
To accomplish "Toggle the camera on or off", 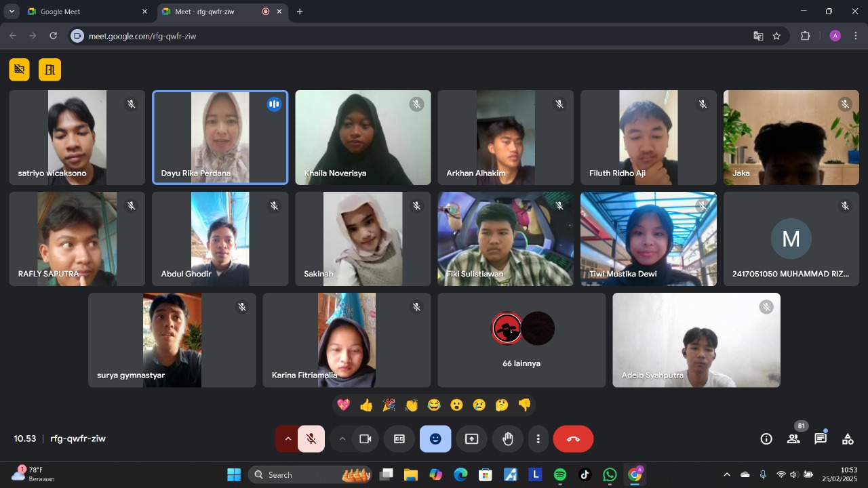I will 366,439.
